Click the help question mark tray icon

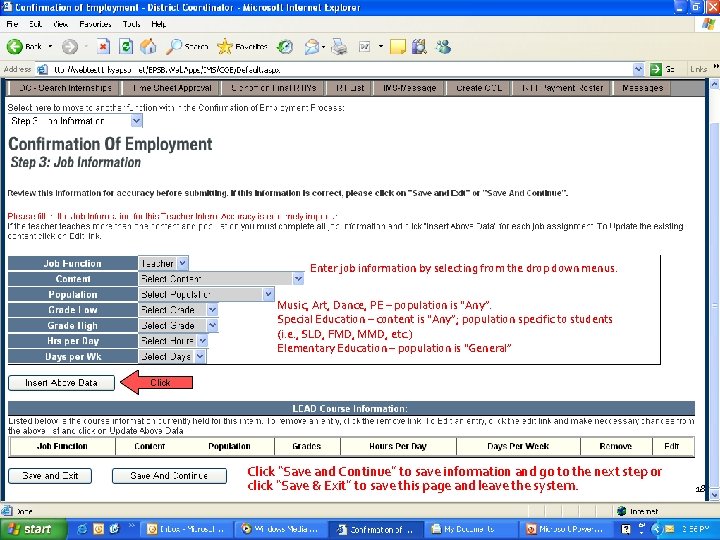[x=625, y=529]
